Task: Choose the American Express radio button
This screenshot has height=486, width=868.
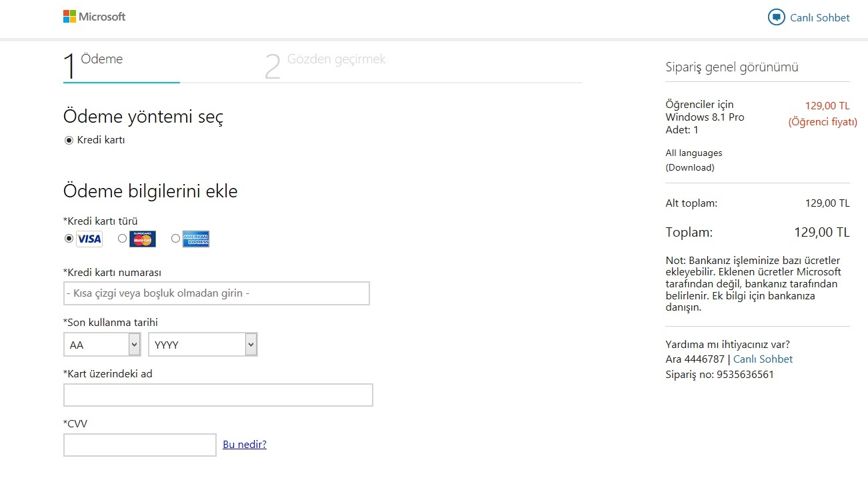Action: 175,238
